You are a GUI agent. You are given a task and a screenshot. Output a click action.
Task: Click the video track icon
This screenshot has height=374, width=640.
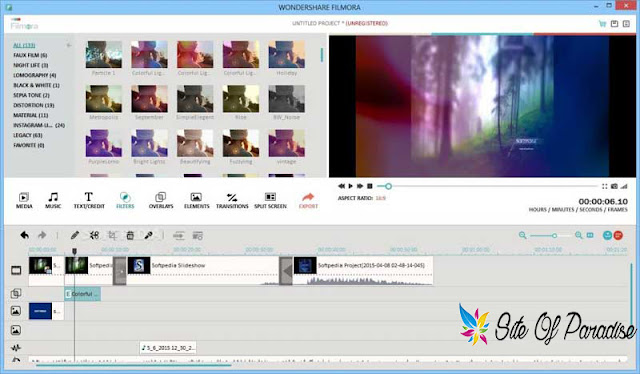point(16,270)
